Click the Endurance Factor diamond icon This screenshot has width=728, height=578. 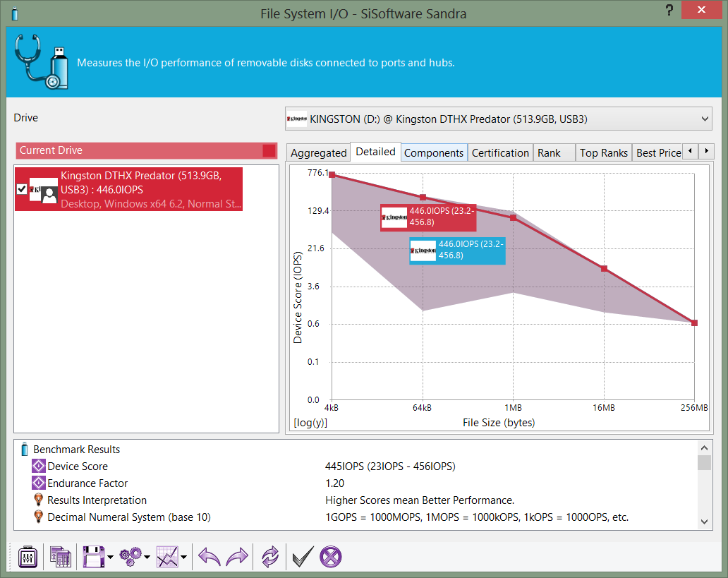pyautogui.click(x=39, y=483)
